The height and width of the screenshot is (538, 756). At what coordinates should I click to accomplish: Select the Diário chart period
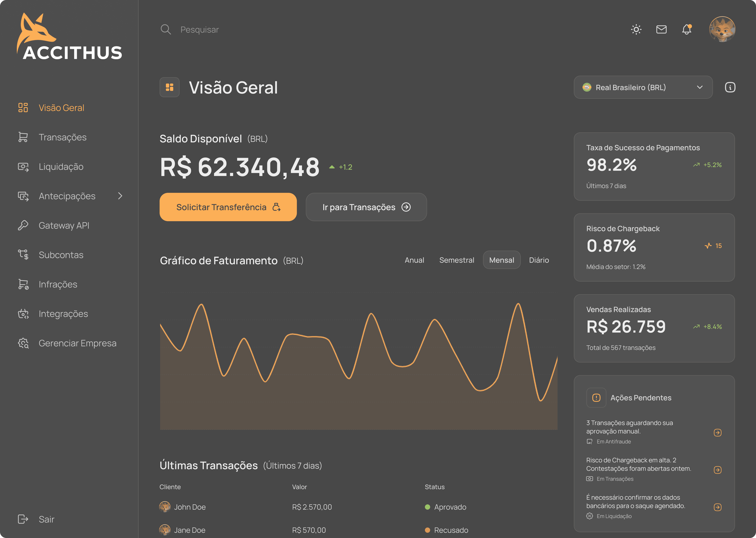pyautogui.click(x=538, y=260)
